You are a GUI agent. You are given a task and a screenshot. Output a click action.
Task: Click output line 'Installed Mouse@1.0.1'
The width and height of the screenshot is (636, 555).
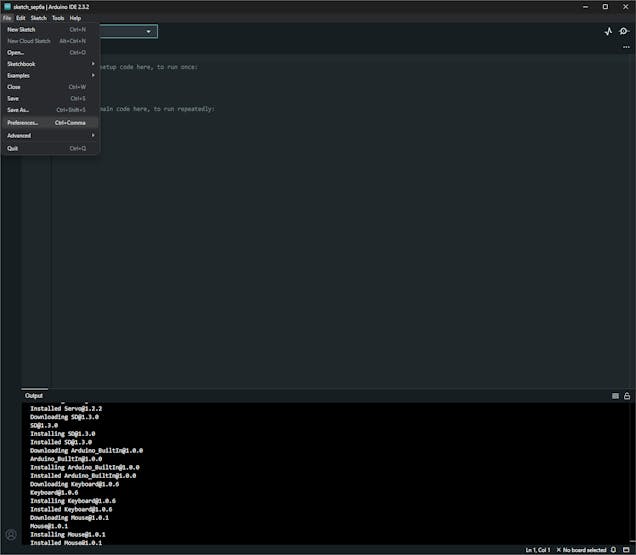pos(66,543)
